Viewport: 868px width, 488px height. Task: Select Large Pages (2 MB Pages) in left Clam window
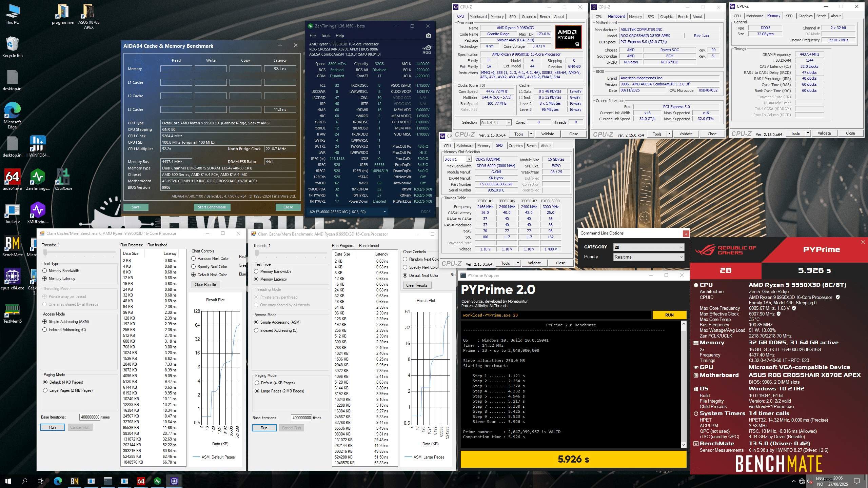coord(45,390)
